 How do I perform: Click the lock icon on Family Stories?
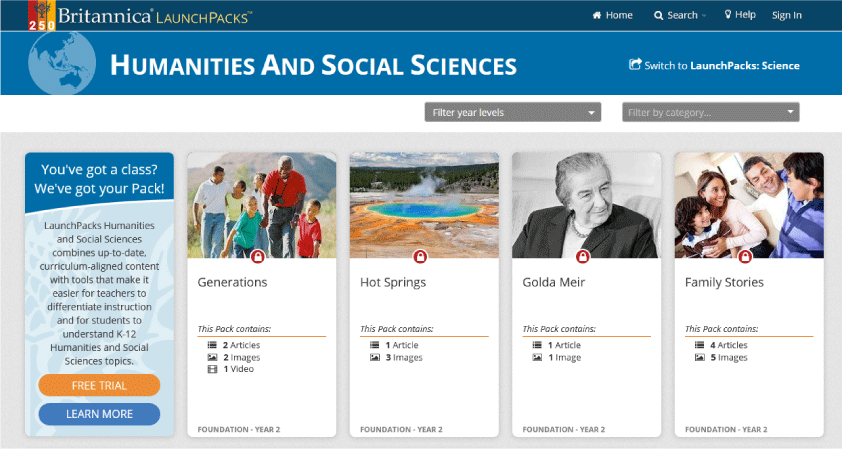click(x=746, y=257)
